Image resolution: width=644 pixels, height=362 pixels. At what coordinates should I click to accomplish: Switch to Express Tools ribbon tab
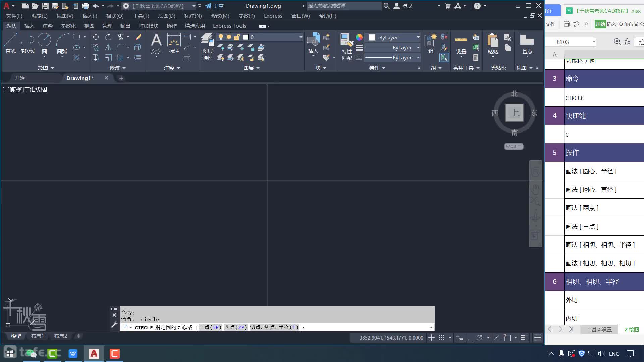[x=229, y=26]
